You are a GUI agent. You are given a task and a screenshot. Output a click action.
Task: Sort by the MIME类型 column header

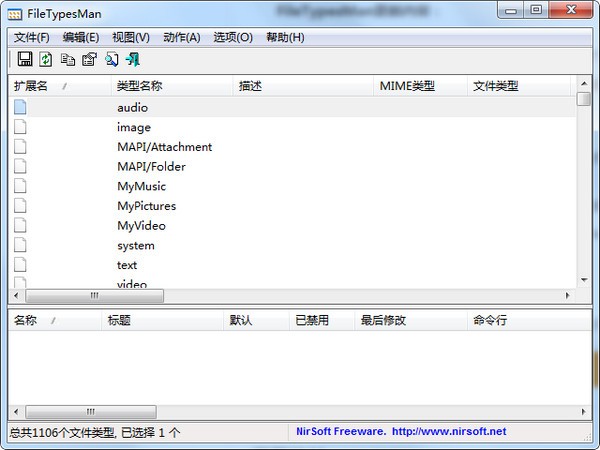click(420, 86)
